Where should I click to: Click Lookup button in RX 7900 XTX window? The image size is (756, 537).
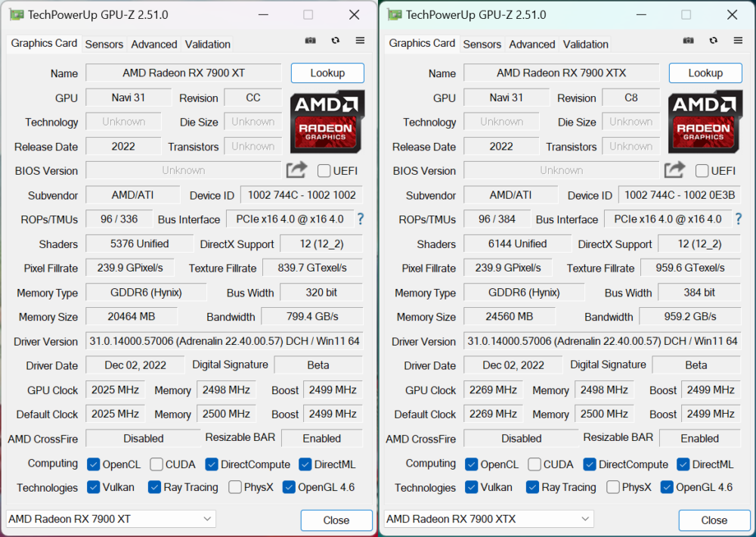tap(705, 73)
